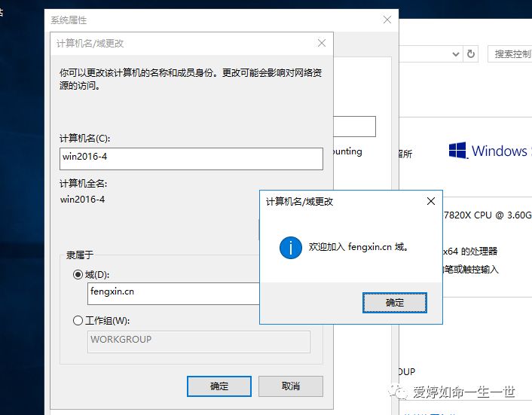Click the x64 processor text in System window
The image size is (532, 415).
[x=470, y=252]
